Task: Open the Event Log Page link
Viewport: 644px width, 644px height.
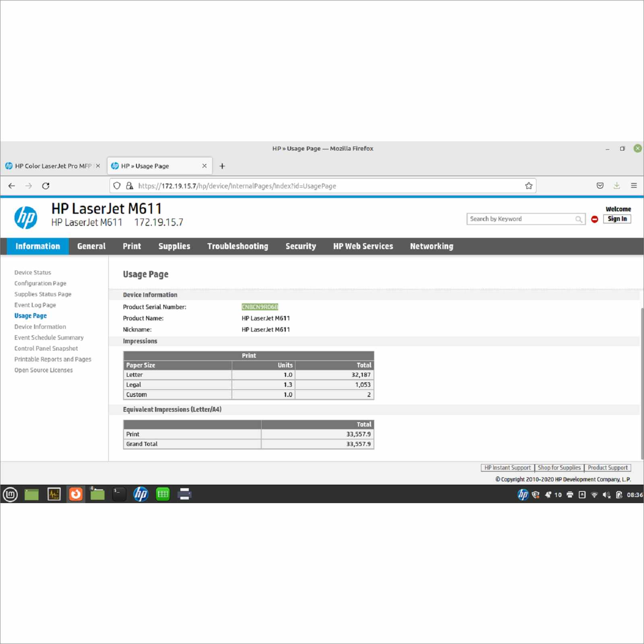Action: (x=35, y=305)
